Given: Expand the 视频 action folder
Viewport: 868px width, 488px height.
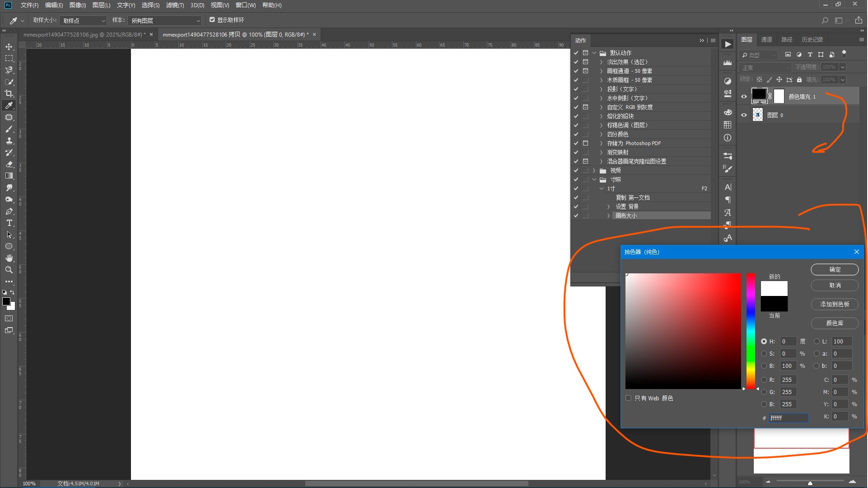Looking at the screenshot, I should pyautogui.click(x=594, y=170).
